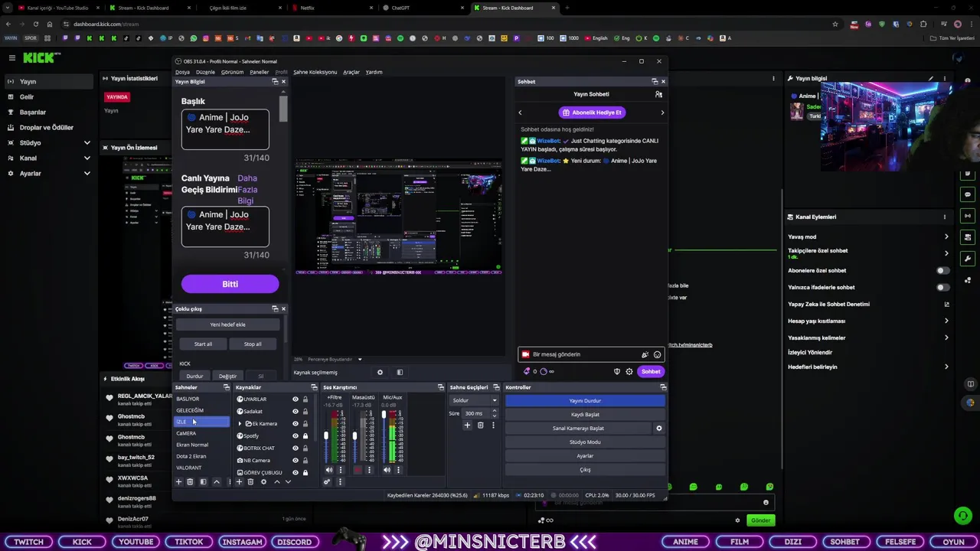The height and width of the screenshot is (551, 980).
Task: Enable Abonelere özel sohbet switch
Action: pyautogui.click(x=942, y=271)
